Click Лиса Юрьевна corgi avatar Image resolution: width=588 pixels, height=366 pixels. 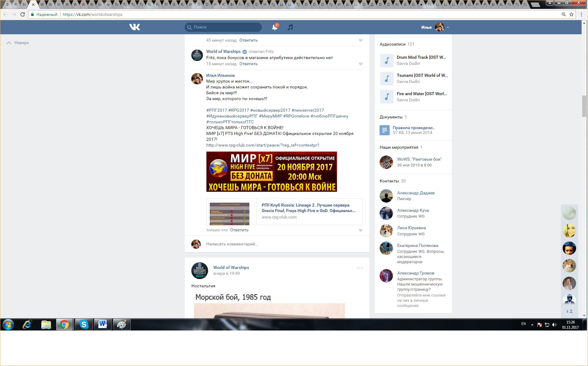point(386,231)
